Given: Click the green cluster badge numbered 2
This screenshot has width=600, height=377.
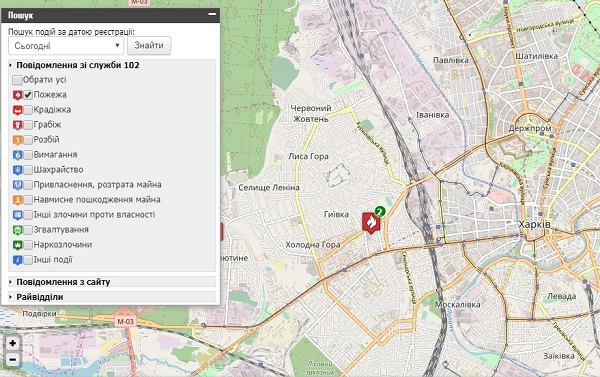Looking at the screenshot, I should (380, 211).
